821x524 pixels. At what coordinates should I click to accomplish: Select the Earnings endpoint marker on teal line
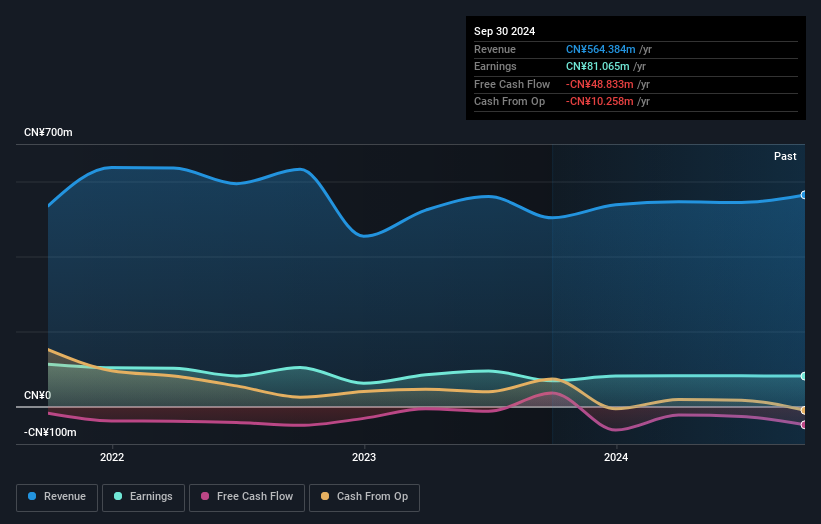804,376
